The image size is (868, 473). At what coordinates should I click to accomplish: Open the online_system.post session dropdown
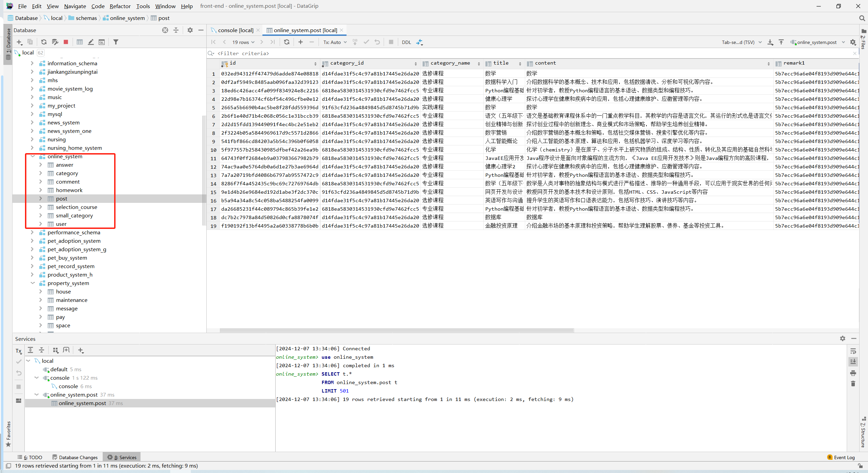(818, 42)
